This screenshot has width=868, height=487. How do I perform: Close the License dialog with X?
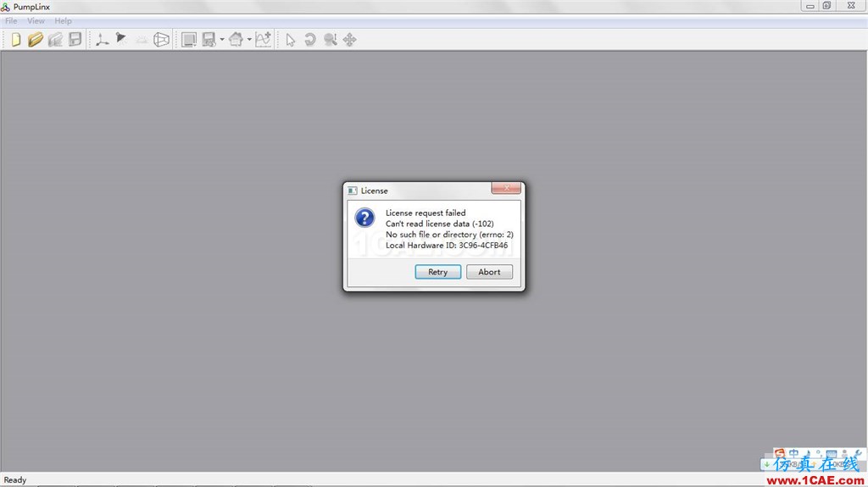(506, 188)
